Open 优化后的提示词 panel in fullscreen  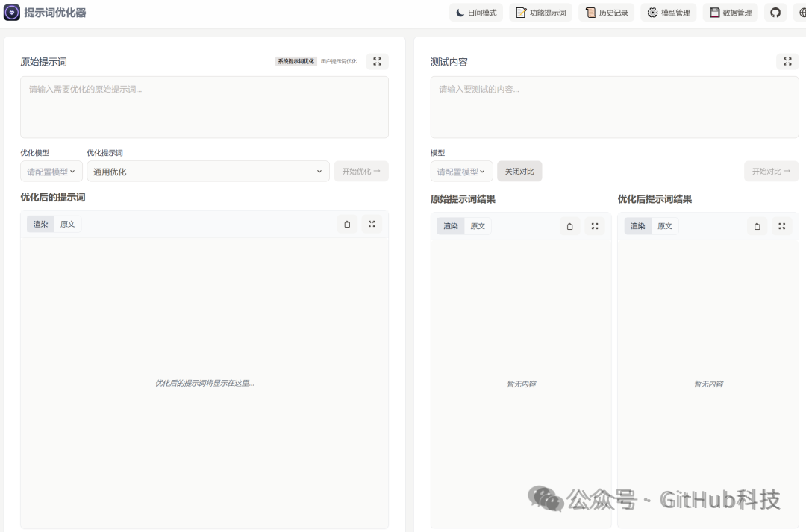pos(372,224)
